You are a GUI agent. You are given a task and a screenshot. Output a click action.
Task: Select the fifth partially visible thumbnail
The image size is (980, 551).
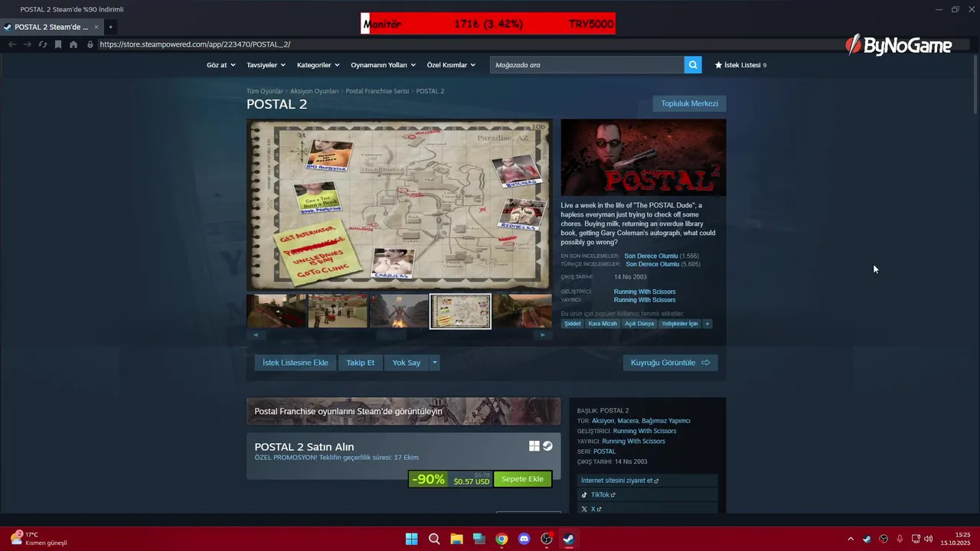point(521,311)
